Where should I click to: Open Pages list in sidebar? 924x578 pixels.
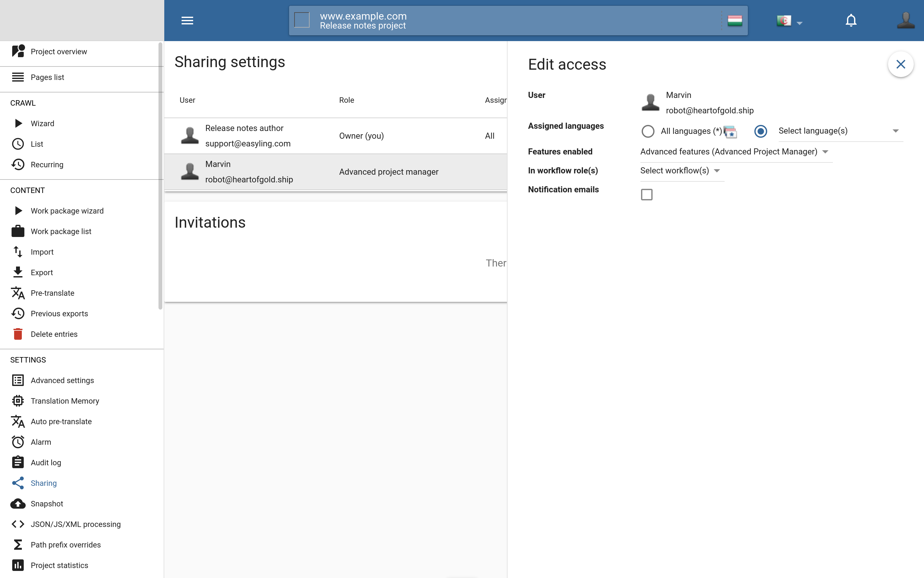click(82, 77)
